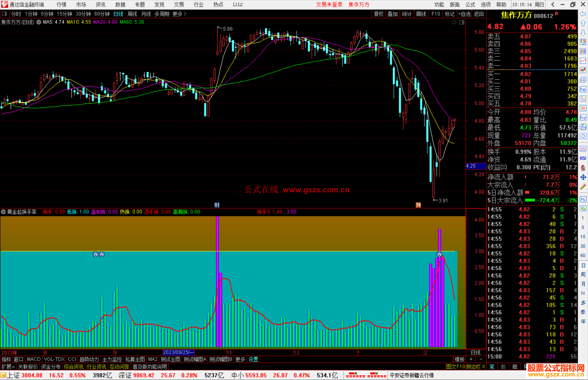Toggle the window icon at main chart top-right
The image size is (588, 380).
462,22
